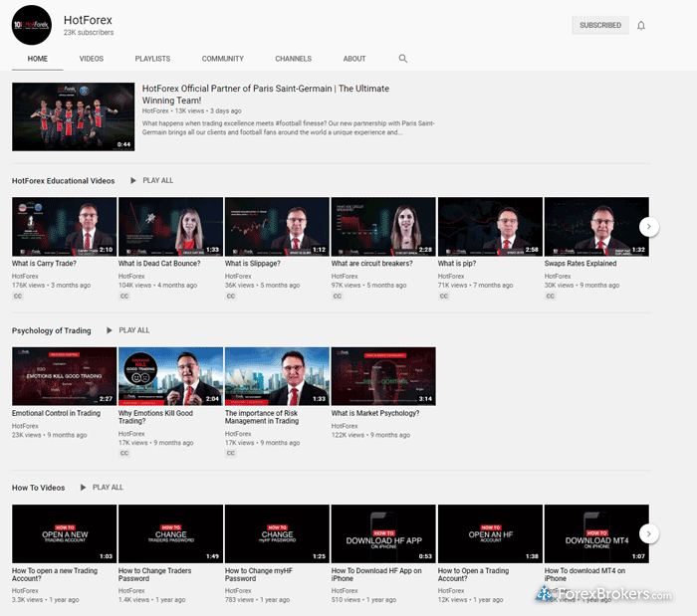Open the About tab

pos(353,59)
